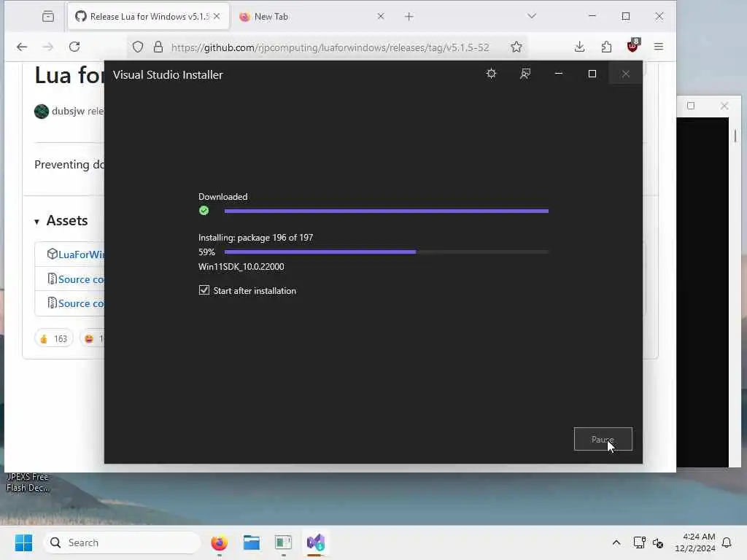Reload the GitHub page
The width and height of the screenshot is (747, 560).
(x=74, y=47)
